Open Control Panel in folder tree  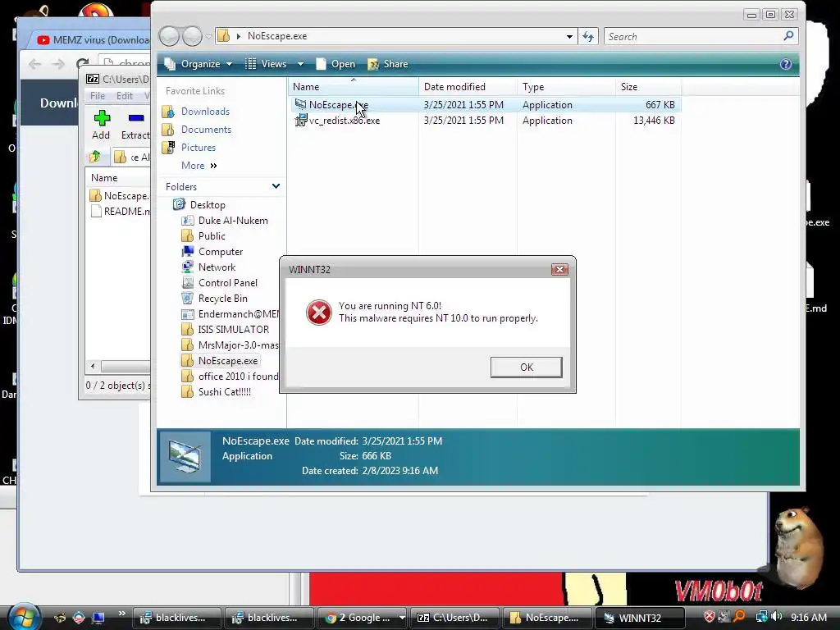click(x=228, y=283)
